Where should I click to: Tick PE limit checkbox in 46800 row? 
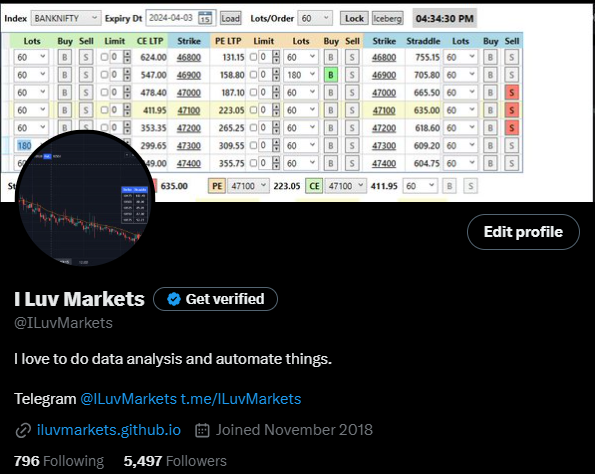point(253,57)
